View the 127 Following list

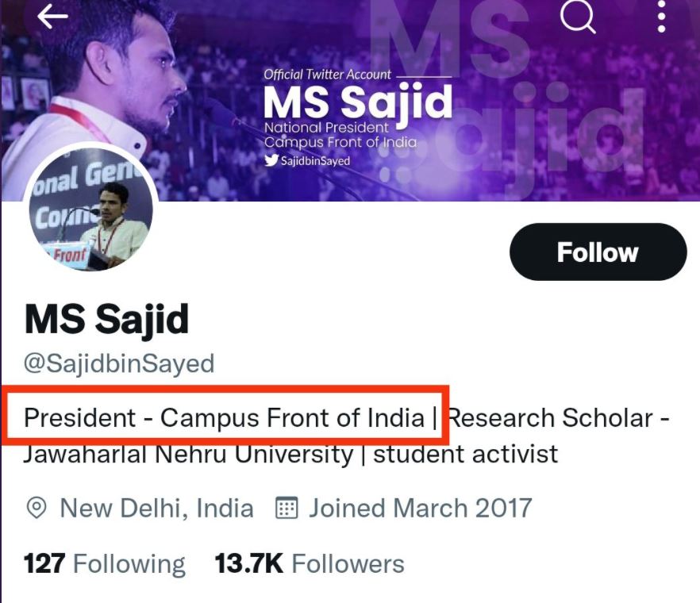[x=105, y=564]
